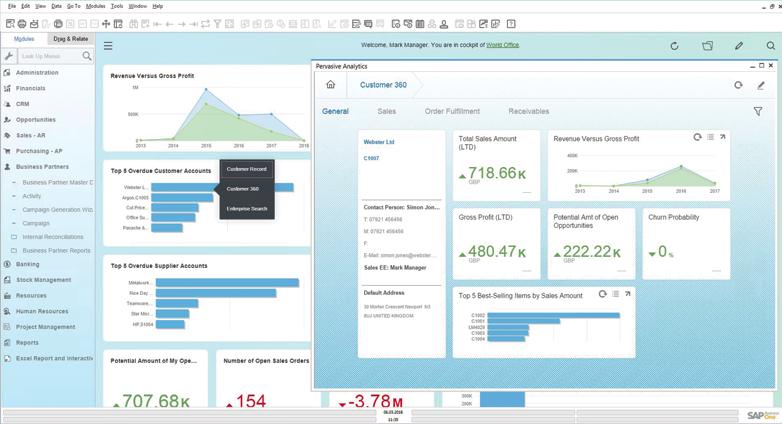Open the Window menu
Image resolution: width=782 pixels, height=424 pixels.
138,6
